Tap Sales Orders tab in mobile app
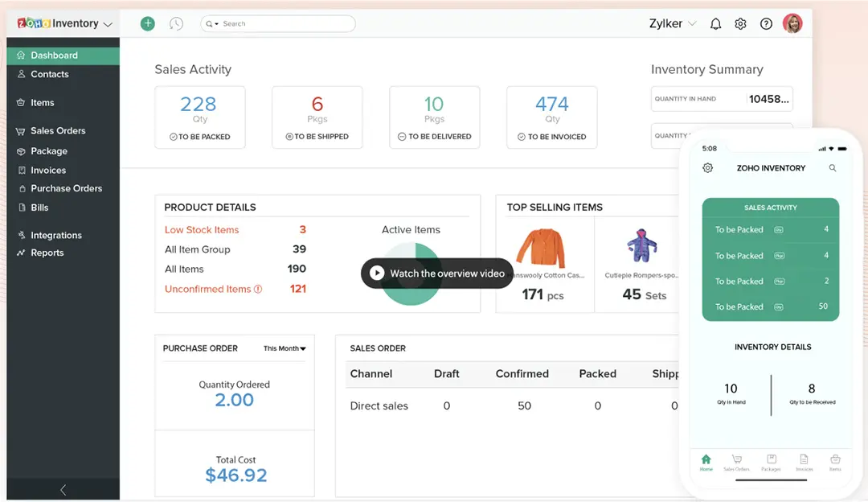 tap(736, 462)
